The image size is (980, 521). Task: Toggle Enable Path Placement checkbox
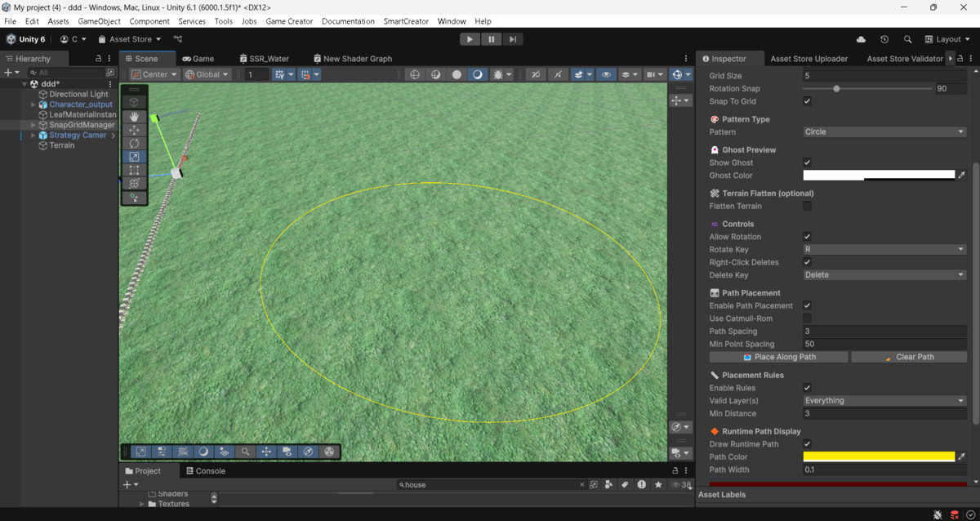tap(807, 305)
